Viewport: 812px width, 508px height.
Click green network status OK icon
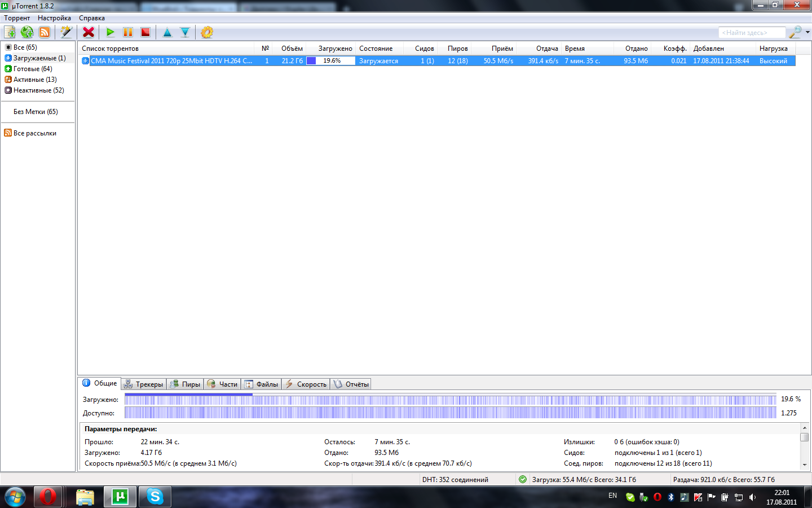click(523, 479)
